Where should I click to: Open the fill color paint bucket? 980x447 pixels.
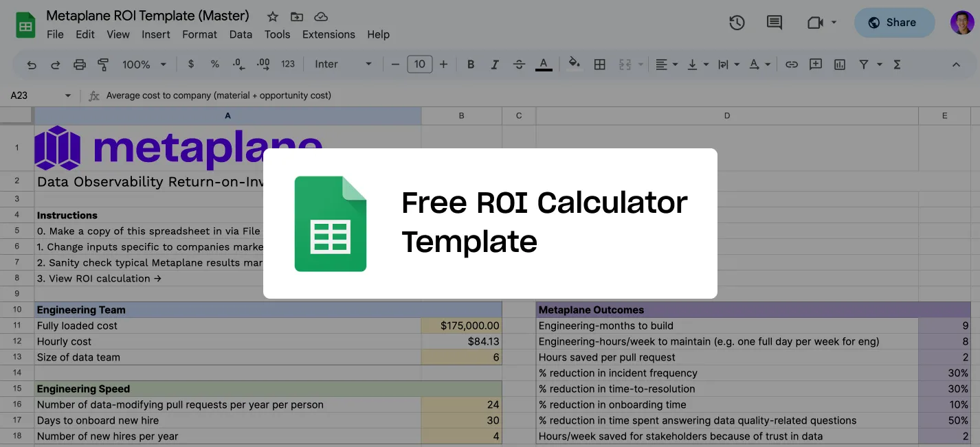click(575, 64)
